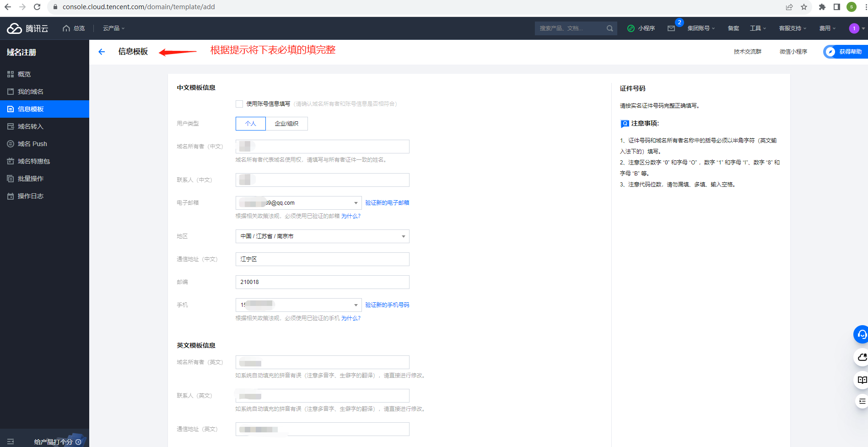Expand the 客服支持 menu
Screen dimensions: 868x447
coord(793,28)
